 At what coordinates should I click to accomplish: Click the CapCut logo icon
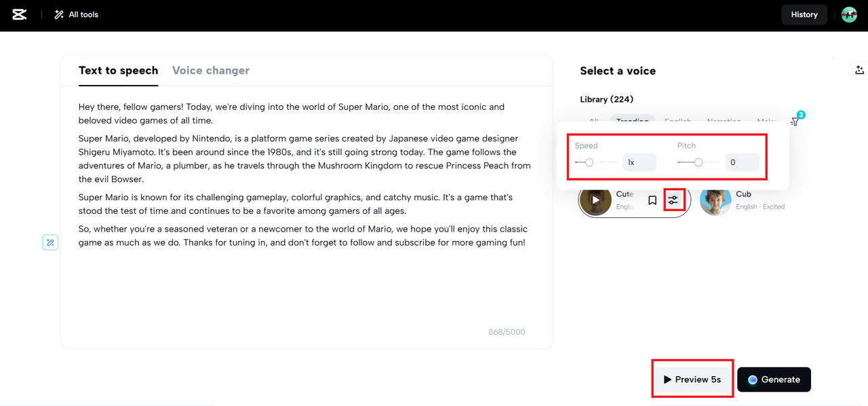[20, 14]
